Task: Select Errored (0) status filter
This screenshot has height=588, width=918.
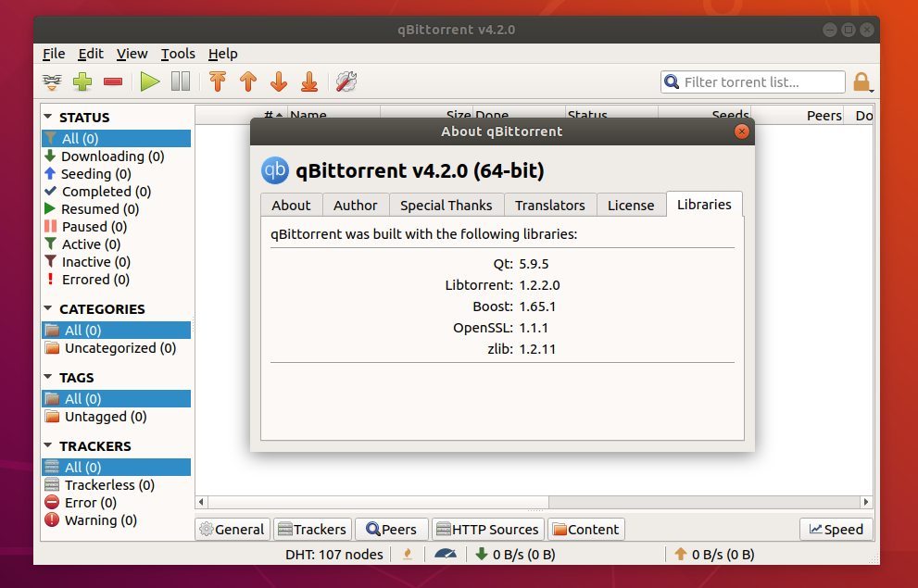Action: point(116,279)
